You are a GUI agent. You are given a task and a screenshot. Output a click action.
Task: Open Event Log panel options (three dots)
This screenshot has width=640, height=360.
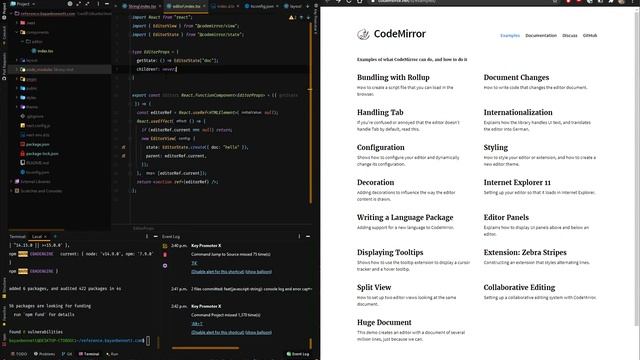299,236
